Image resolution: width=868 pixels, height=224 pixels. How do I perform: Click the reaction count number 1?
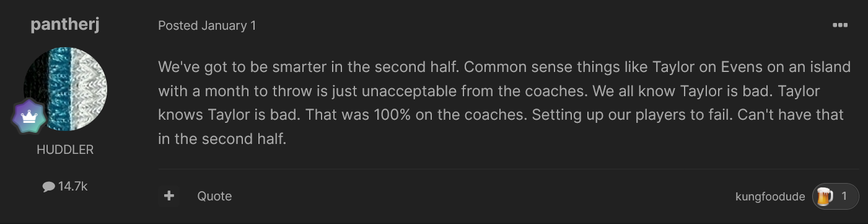[844, 197]
